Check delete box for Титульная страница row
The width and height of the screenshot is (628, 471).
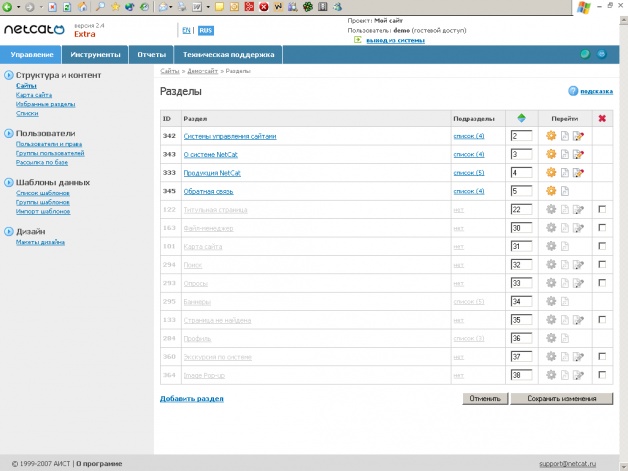click(600, 209)
